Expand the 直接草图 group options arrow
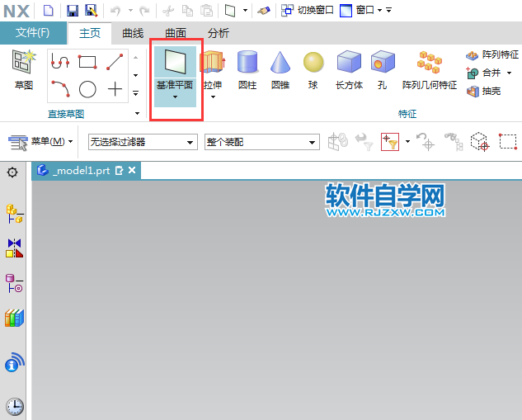Viewport: 522px width, 420px height. (x=137, y=114)
